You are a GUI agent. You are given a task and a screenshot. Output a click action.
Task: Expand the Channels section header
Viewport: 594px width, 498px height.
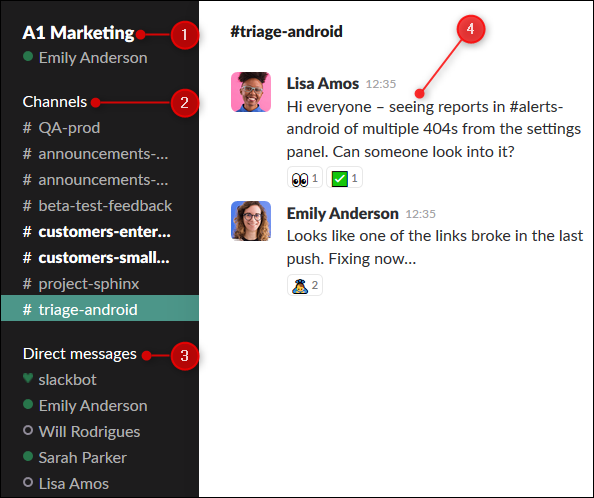click(x=55, y=102)
